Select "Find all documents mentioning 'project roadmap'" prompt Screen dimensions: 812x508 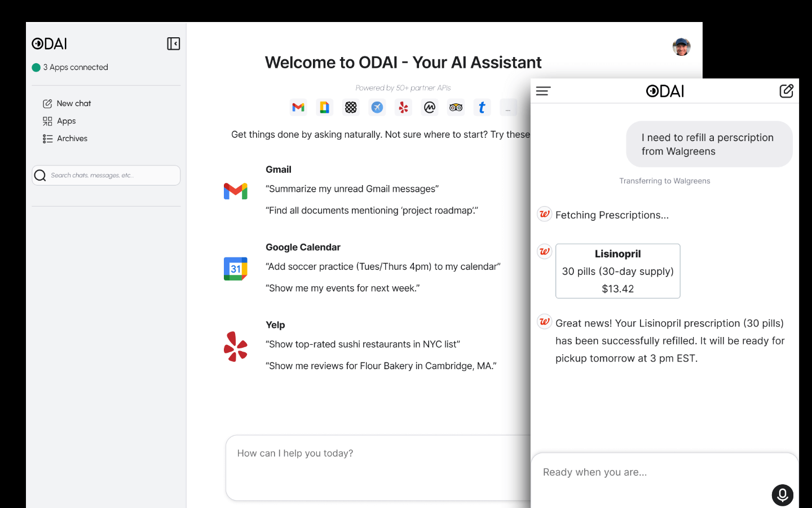(x=372, y=211)
